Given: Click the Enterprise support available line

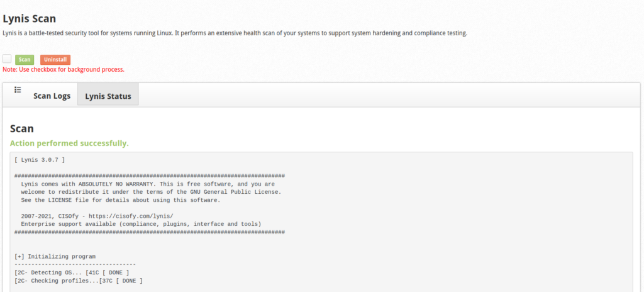Looking at the screenshot, I should click(141, 224).
